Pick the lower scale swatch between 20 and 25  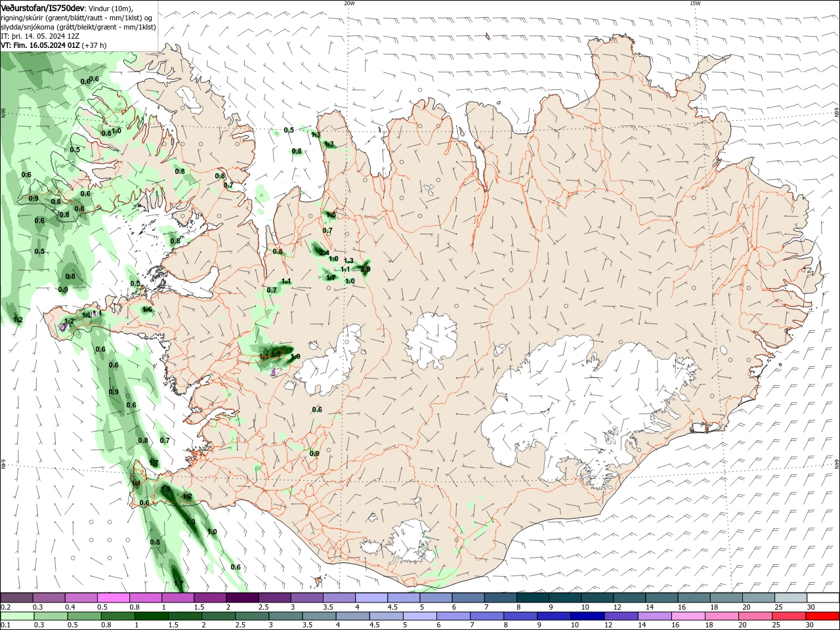pyautogui.click(x=755, y=616)
